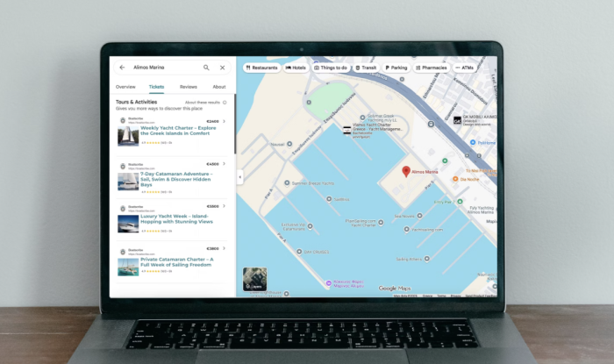Clear the Alimos Marina search with X

tap(223, 68)
